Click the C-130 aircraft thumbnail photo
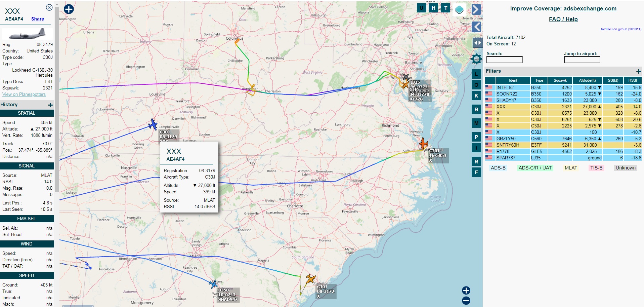Screen dimensions: 644x307 click(27, 34)
